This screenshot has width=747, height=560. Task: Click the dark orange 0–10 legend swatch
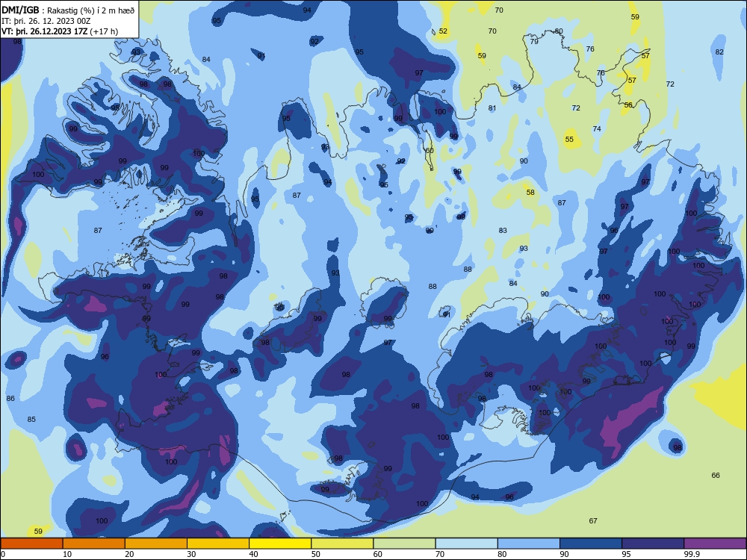(x=32, y=544)
